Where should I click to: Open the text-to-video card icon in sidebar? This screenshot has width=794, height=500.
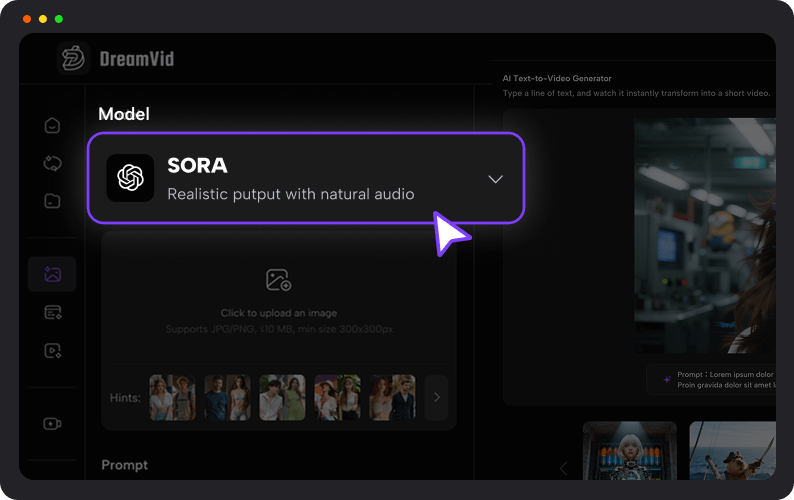(x=53, y=312)
